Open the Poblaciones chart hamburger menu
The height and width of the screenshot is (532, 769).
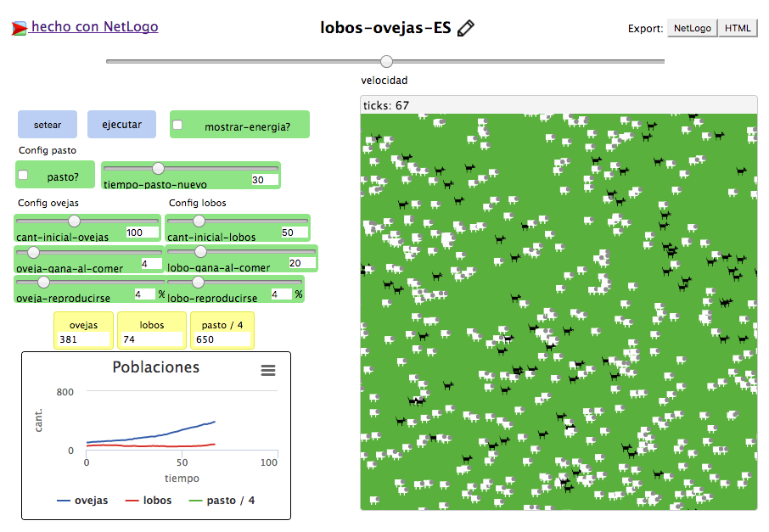(x=268, y=371)
